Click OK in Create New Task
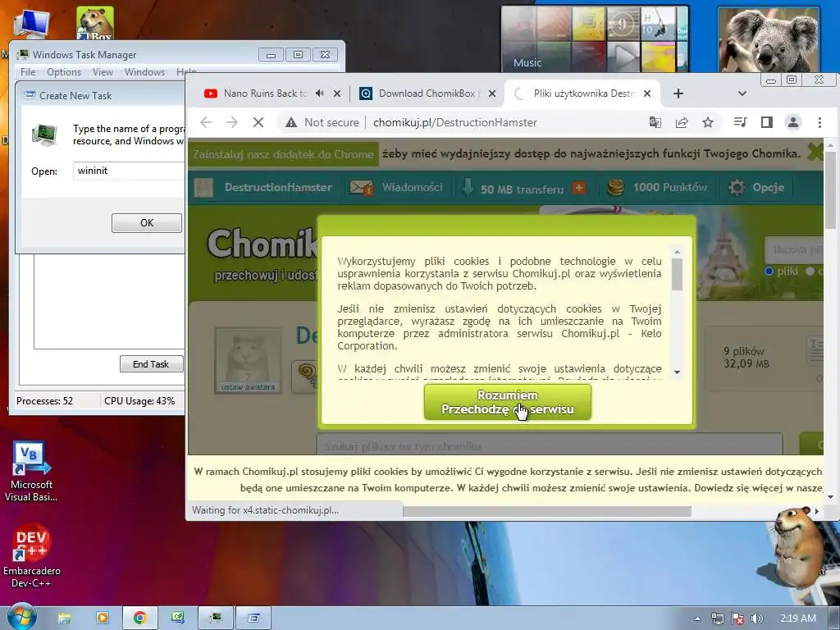840x630 pixels. (147, 223)
